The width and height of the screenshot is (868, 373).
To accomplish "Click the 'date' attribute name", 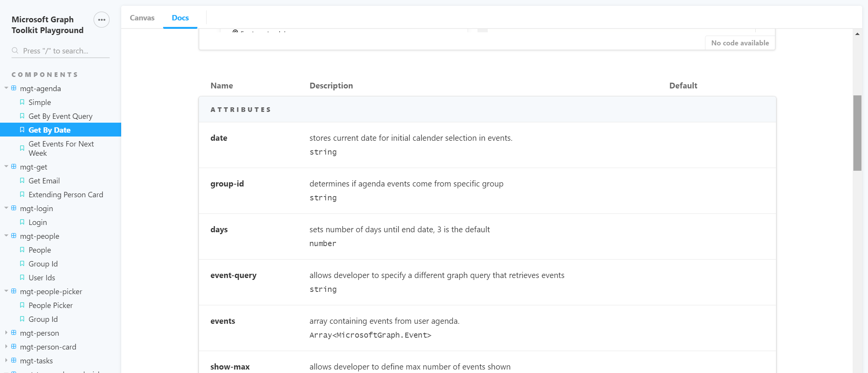I will [219, 138].
